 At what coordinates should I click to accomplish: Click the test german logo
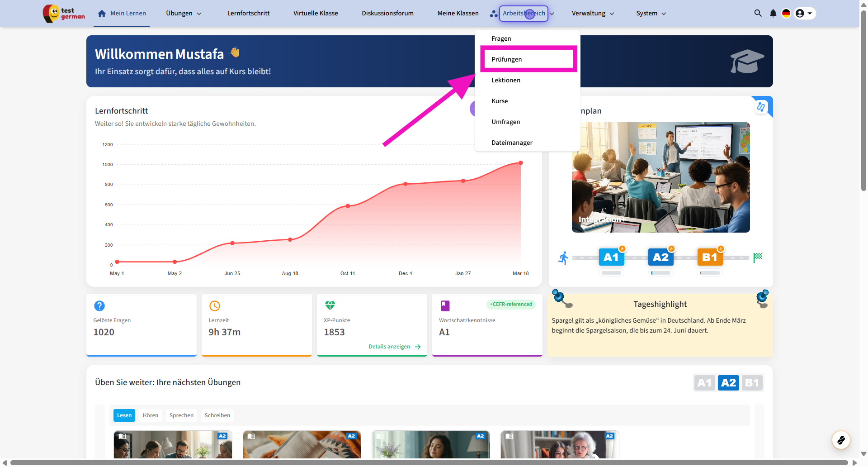coord(64,14)
